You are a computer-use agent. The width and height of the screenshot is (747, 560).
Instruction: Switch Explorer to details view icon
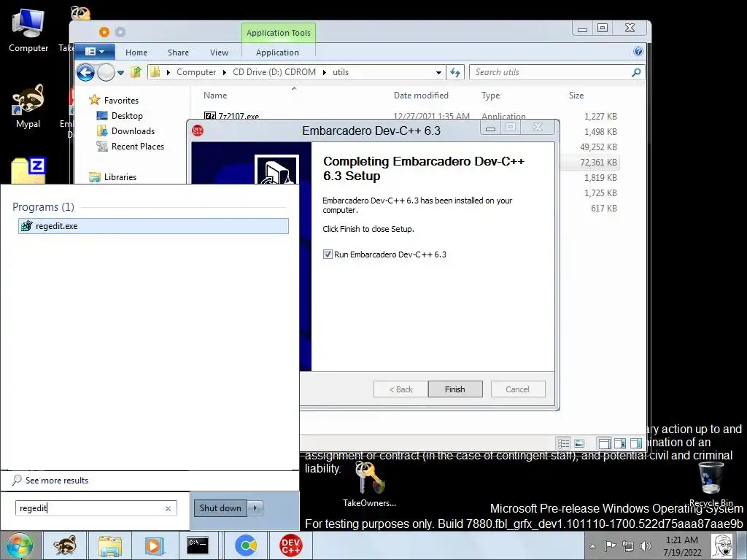click(x=564, y=443)
